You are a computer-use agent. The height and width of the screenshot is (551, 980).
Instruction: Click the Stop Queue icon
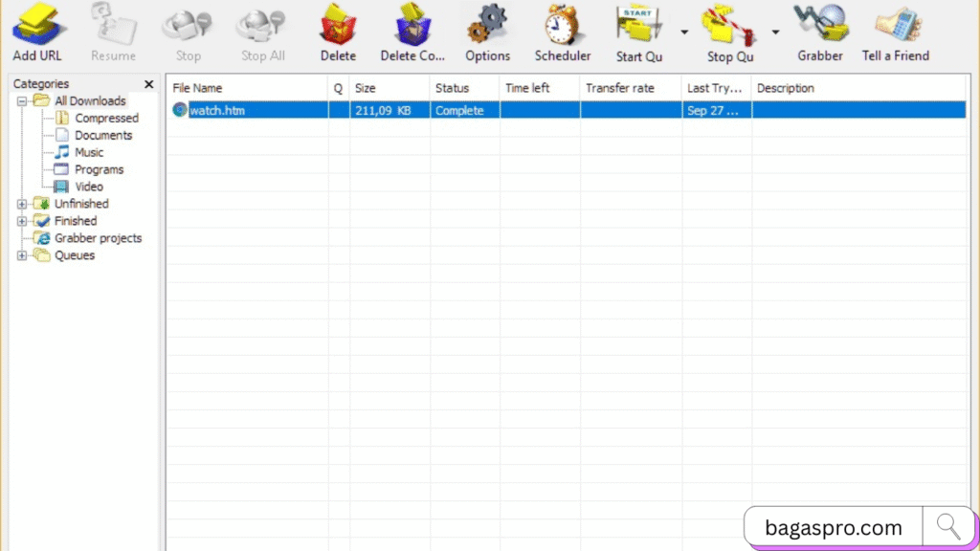coord(727,29)
